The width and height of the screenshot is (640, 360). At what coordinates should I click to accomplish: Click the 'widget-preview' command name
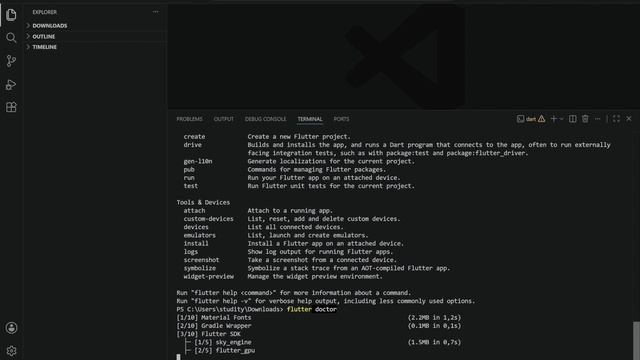tap(209, 276)
